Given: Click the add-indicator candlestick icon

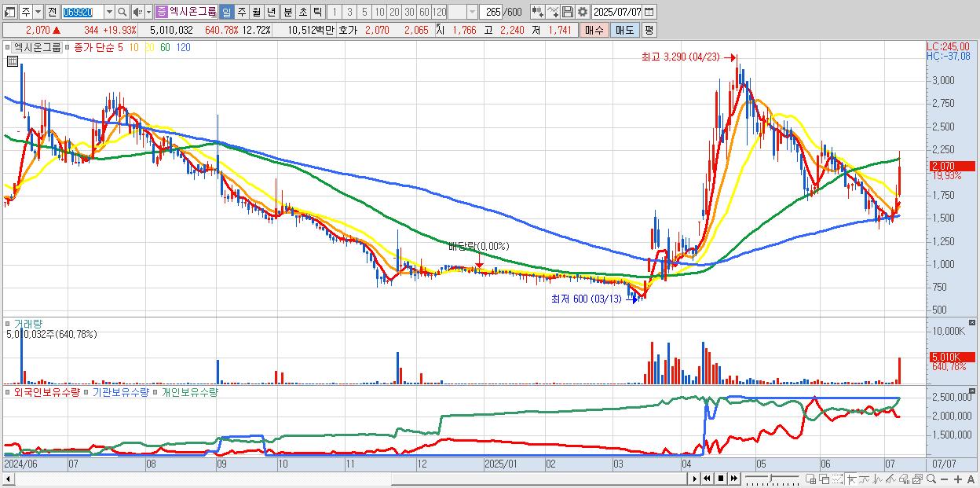Looking at the screenshot, I should [537, 12].
